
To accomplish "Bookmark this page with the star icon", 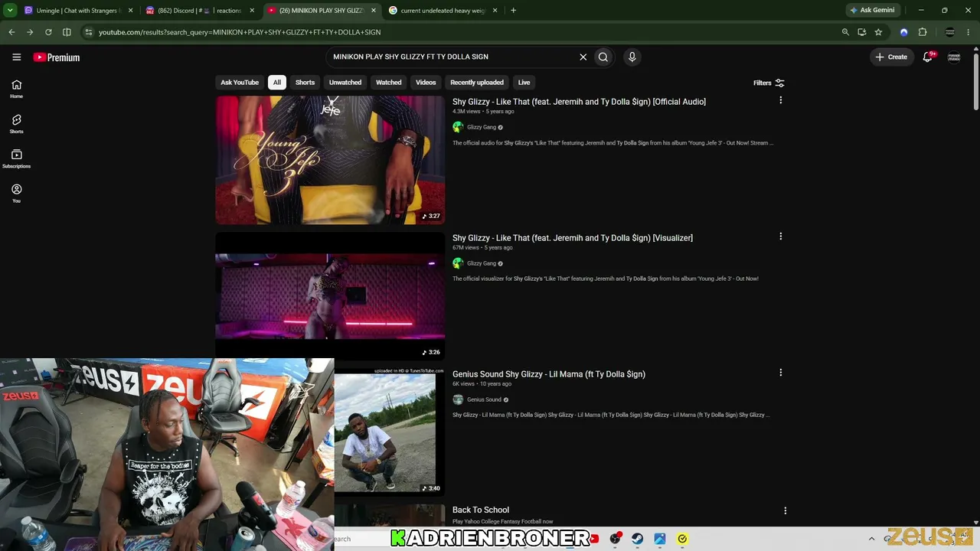I will pyautogui.click(x=878, y=32).
